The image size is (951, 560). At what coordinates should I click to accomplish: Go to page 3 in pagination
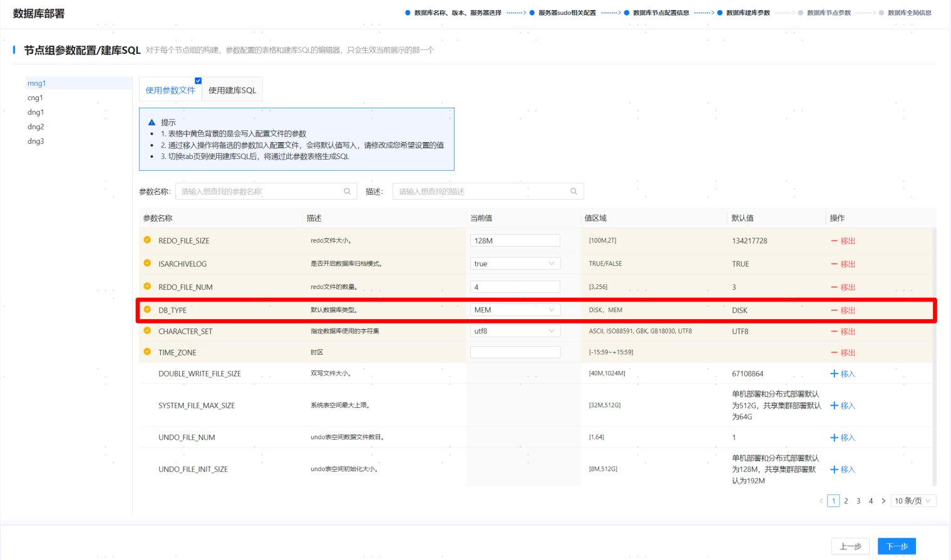point(858,501)
